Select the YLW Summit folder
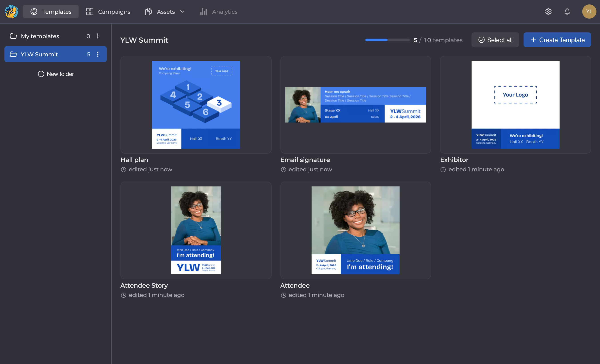Screen dimensions: 600x364 (x=55, y=54)
